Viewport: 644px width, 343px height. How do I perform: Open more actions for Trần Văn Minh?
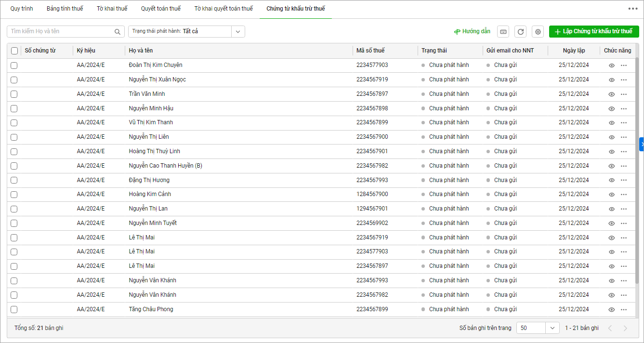click(x=624, y=94)
